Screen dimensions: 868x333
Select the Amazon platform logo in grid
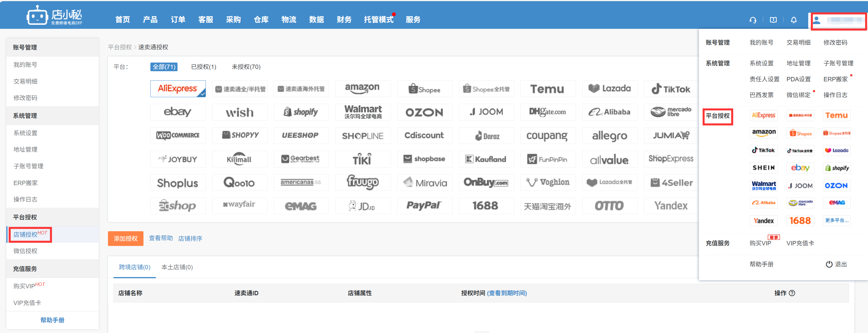point(363,89)
